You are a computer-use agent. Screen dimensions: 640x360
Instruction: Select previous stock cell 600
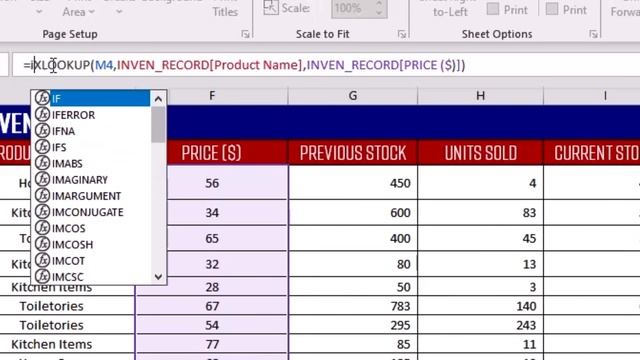pyautogui.click(x=353, y=212)
